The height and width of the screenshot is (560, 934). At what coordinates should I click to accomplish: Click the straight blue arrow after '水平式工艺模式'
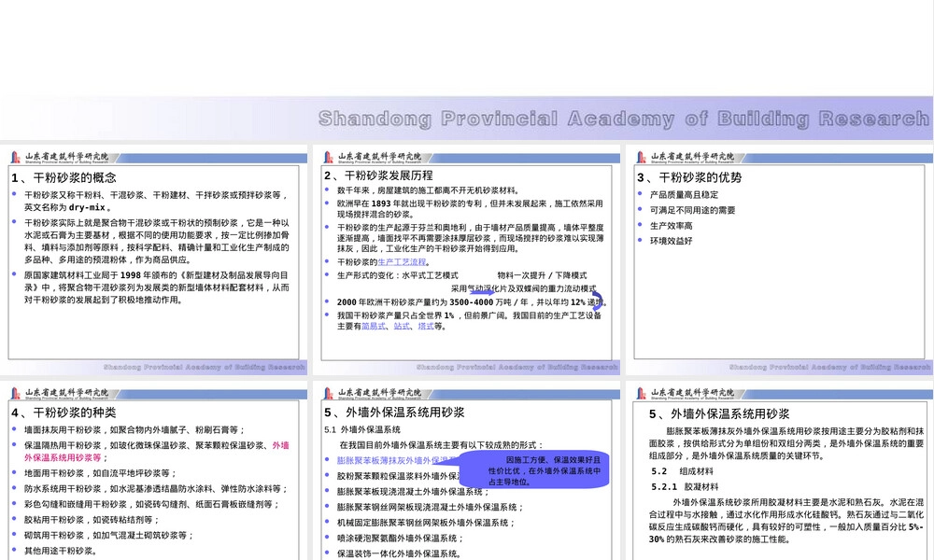click(x=482, y=291)
